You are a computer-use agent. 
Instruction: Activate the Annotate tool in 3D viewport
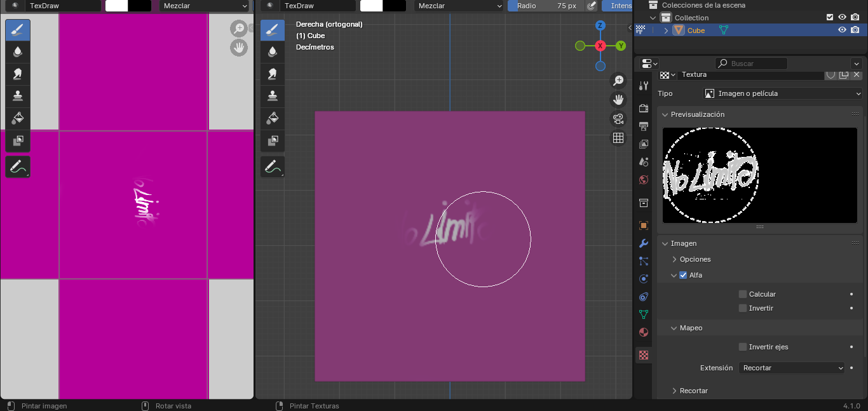tap(273, 166)
